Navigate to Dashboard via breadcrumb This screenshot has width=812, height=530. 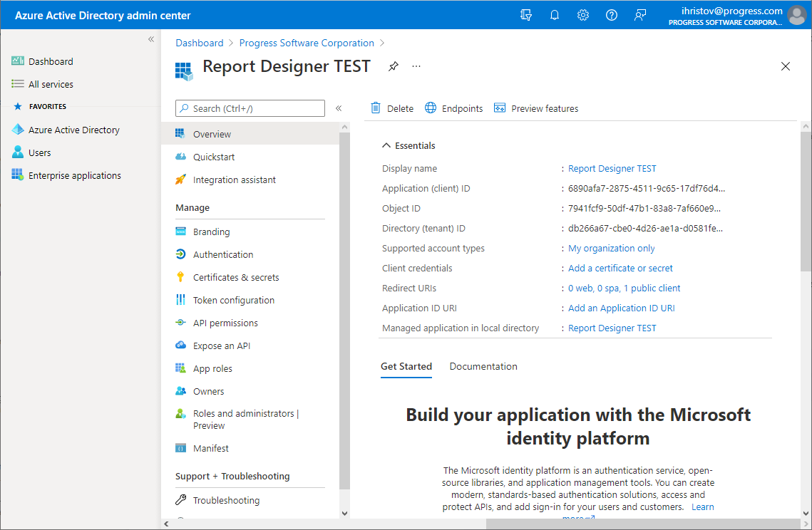pos(200,43)
